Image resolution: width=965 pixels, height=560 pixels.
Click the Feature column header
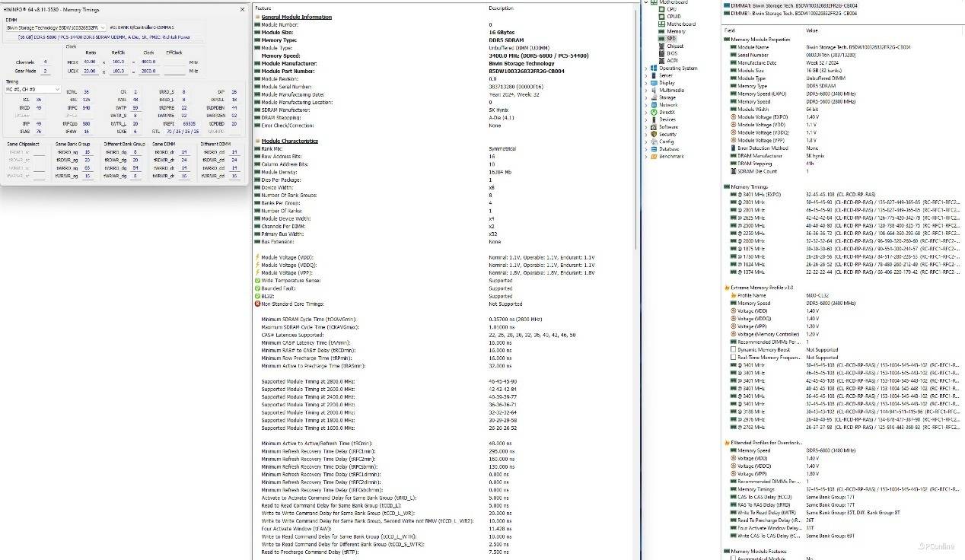pos(263,8)
